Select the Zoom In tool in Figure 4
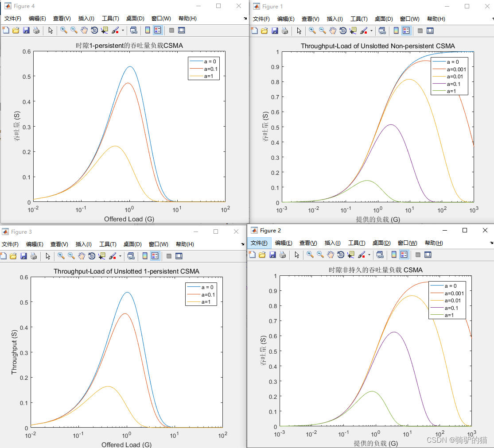This screenshot has width=494, height=448. (x=64, y=30)
